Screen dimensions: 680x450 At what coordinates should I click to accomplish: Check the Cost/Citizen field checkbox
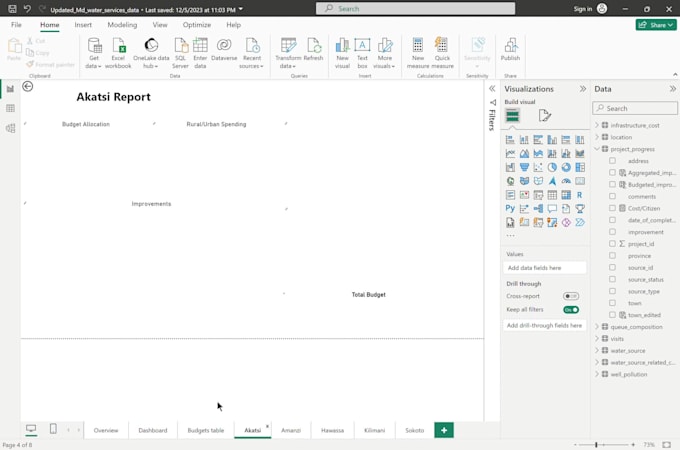612,208
